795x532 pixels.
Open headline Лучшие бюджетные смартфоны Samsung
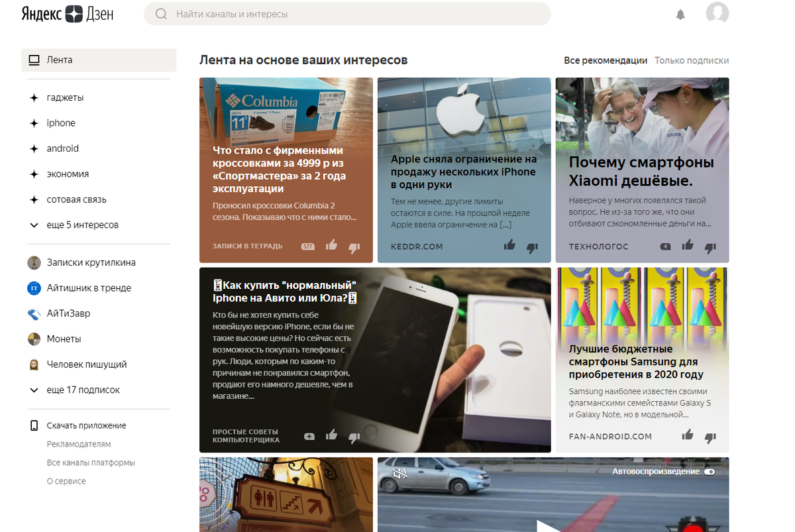pos(636,362)
